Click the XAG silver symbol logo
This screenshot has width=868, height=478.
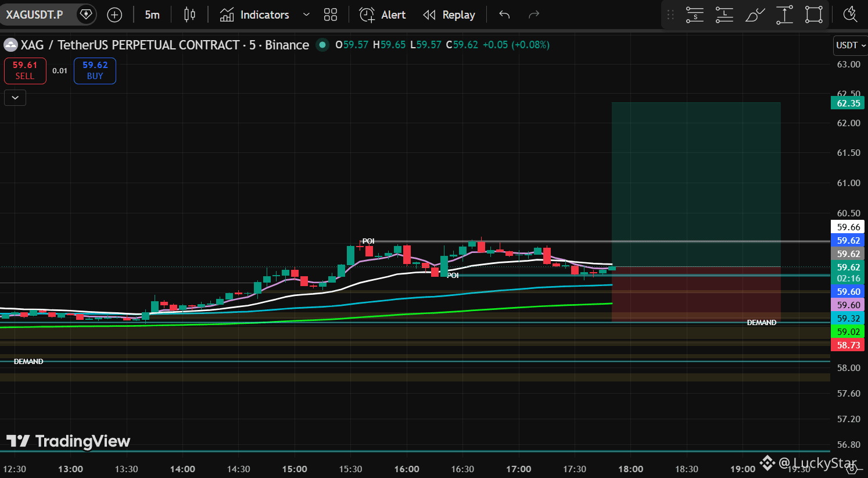(10, 45)
